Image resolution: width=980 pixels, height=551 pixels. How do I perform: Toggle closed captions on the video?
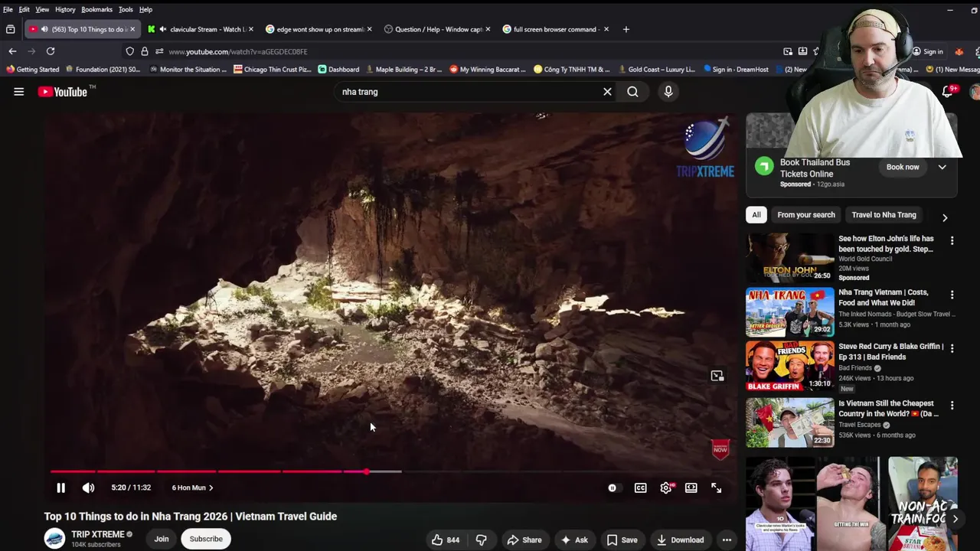point(640,487)
